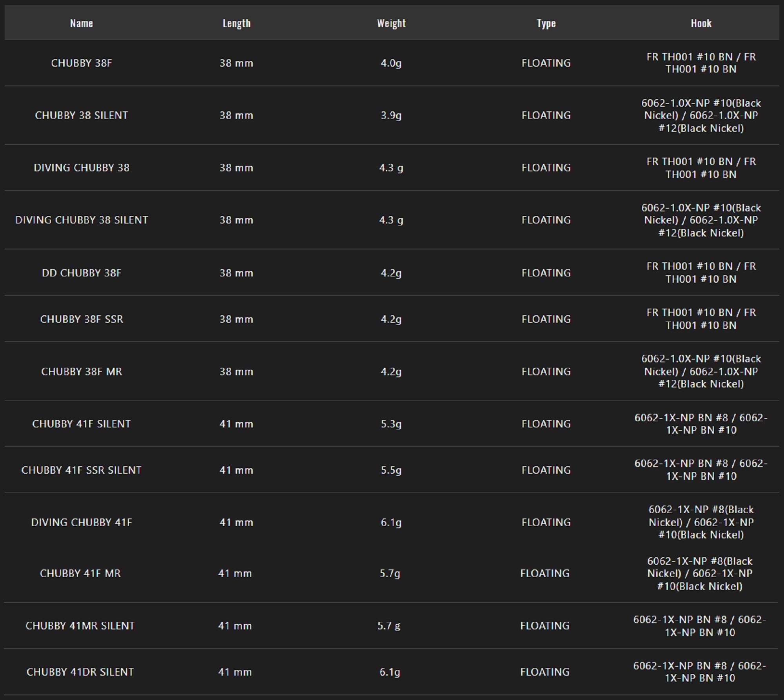
Task: Click the CHUBBY 41DR SILENT name cell
Action: click(x=80, y=672)
